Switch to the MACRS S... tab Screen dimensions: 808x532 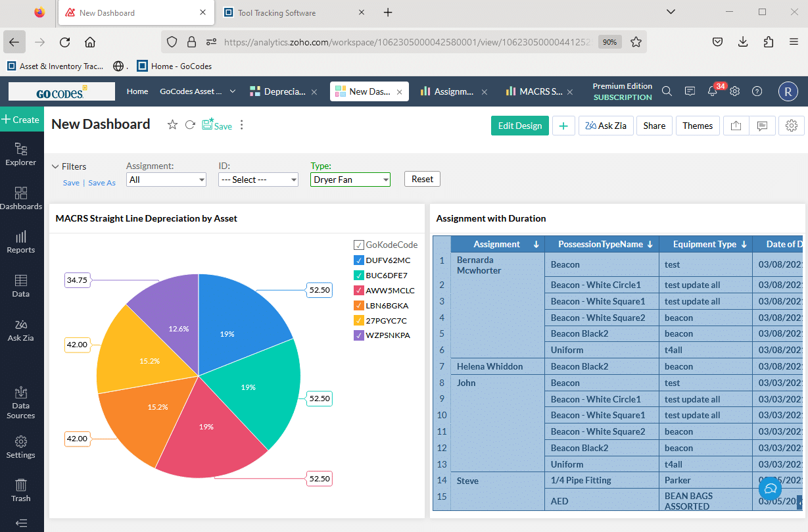pyautogui.click(x=535, y=91)
